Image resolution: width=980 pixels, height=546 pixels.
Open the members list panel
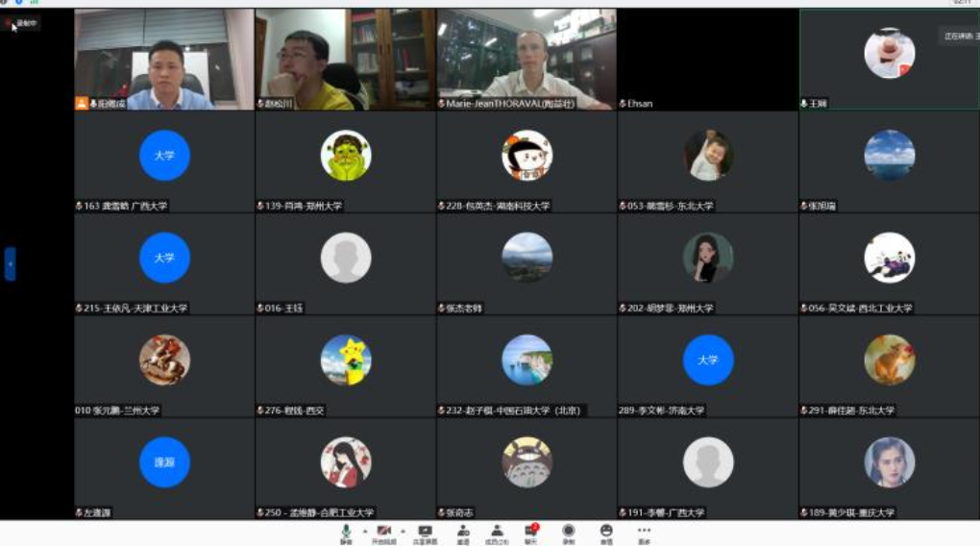[x=497, y=532]
